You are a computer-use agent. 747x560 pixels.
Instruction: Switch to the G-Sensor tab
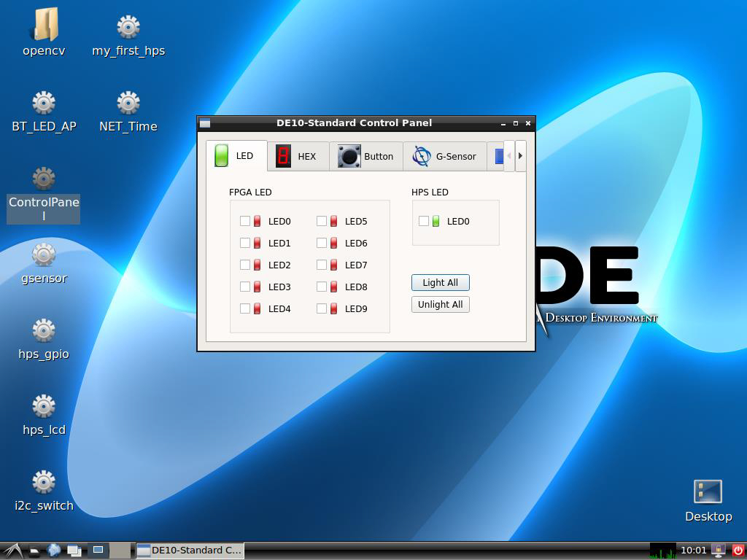coord(445,156)
